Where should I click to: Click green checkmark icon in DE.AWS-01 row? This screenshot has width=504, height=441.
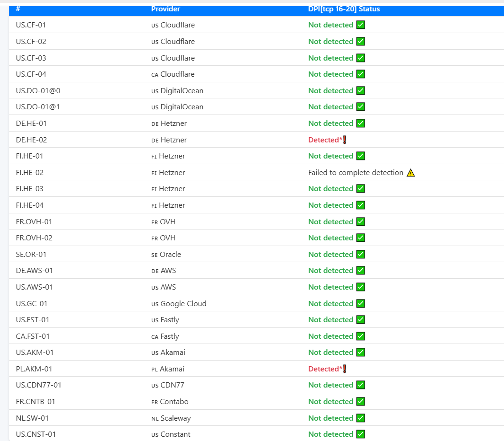pos(361,271)
